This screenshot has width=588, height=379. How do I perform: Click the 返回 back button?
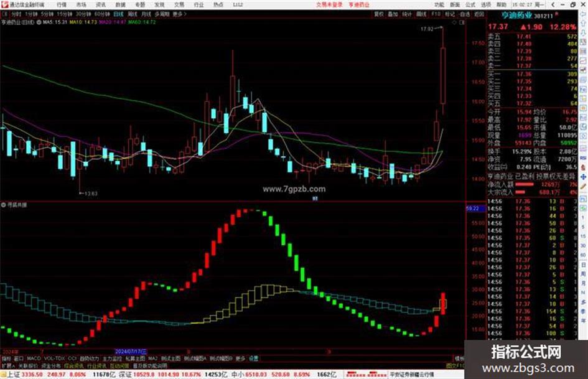[x=479, y=14]
